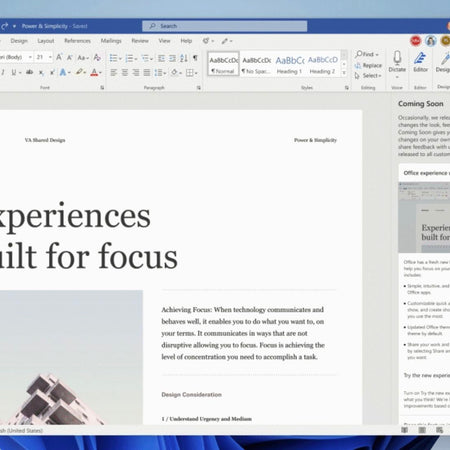
Task: Expand the Select dropdown in Editing group
Action: tap(380, 76)
